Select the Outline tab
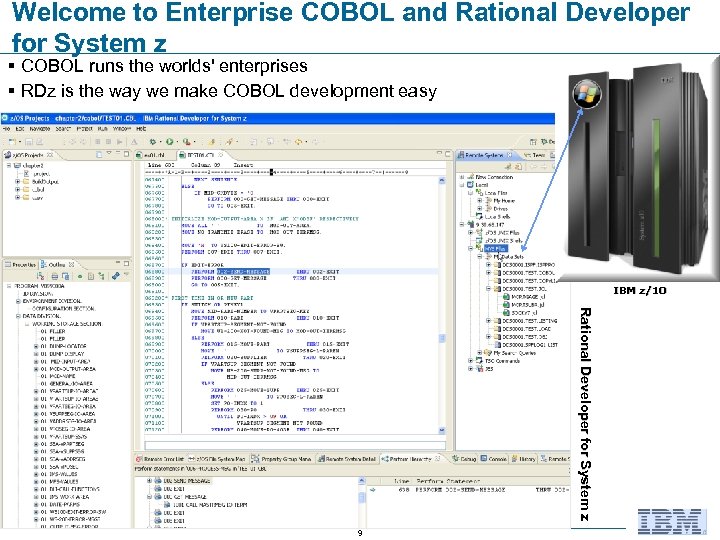720x540 pixels. 57,264
